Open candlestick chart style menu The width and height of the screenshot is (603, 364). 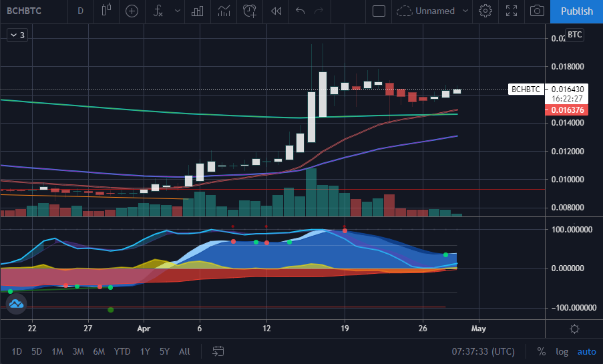pyautogui.click(x=107, y=11)
